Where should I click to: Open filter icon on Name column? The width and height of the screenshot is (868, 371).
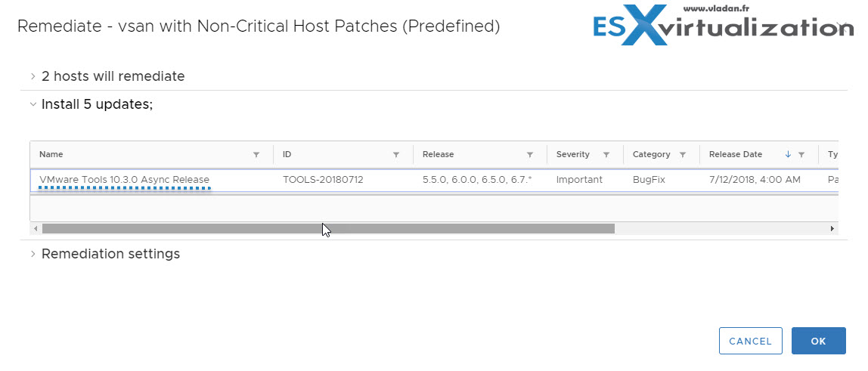point(256,155)
